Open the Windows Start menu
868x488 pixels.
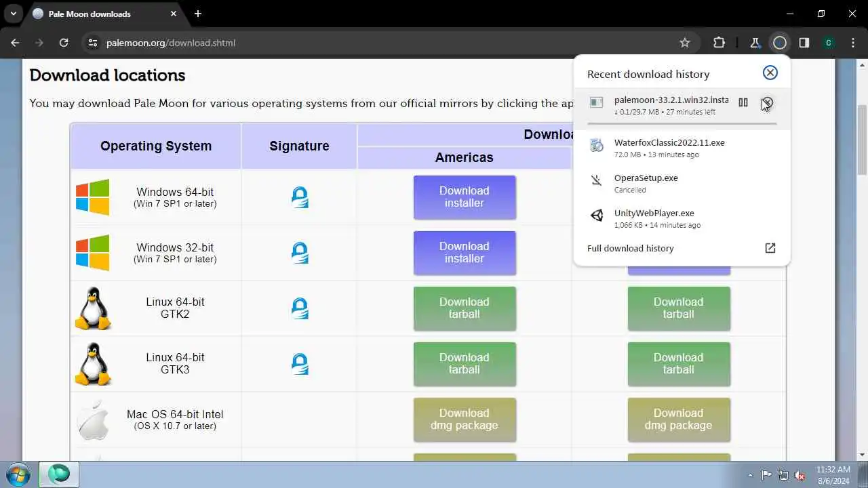[18, 474]
